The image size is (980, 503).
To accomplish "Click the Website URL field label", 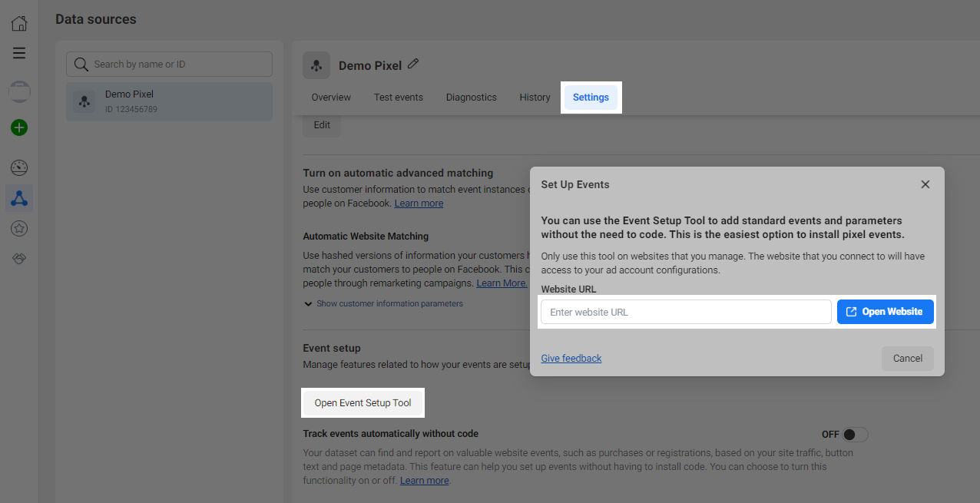I will point(569,290).
